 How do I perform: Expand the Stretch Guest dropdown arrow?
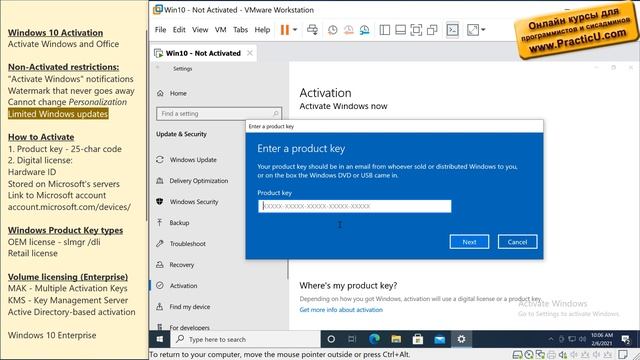pyautogui.click(x=483, y=30)
